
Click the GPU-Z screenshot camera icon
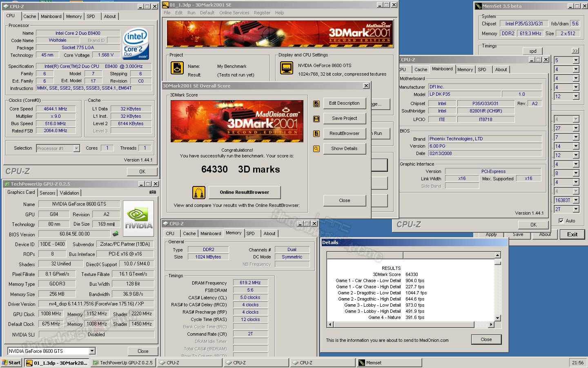click(153, 192)
